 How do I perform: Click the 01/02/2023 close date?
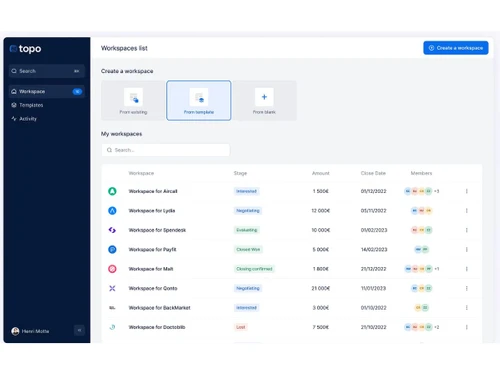click(x=374, y=230)
